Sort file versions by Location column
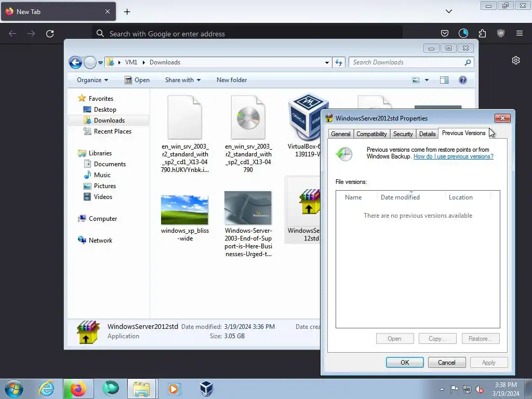The height and width of the screenshot is (399, 532). click(468, 197)
